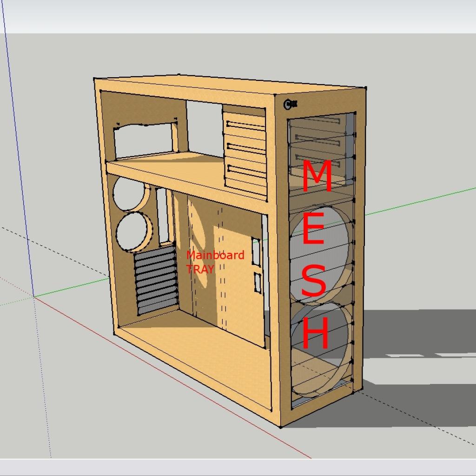Click the red letter E on front mesh
The height and width of the screenshot is (476, 476).
click(313, 228)
